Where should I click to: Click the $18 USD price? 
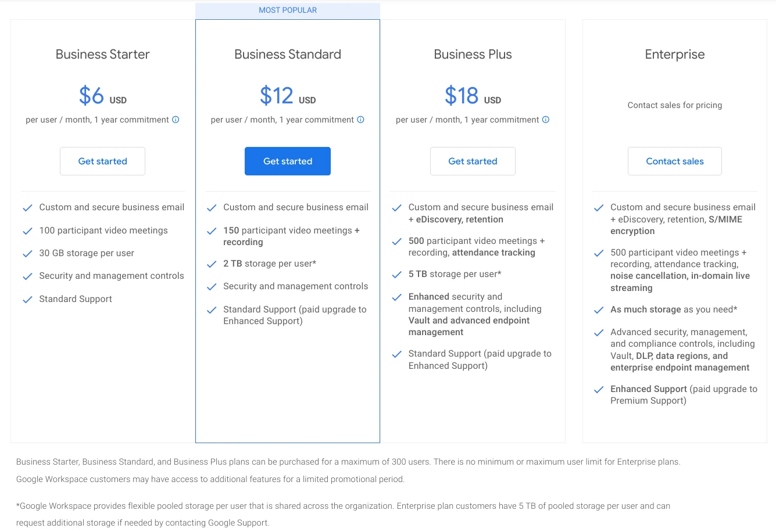473,96
